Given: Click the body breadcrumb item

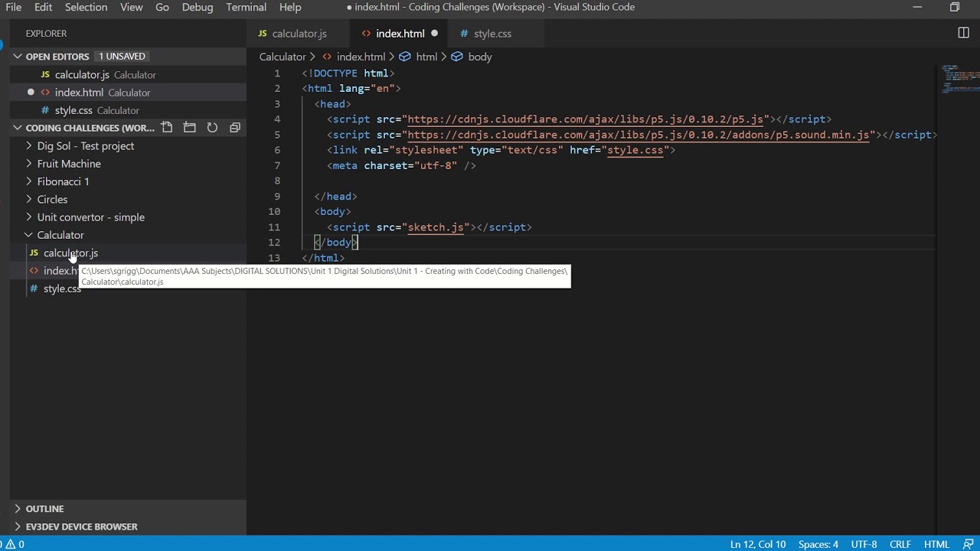Looking at the screenshot, I should click(x=479, y=57).
